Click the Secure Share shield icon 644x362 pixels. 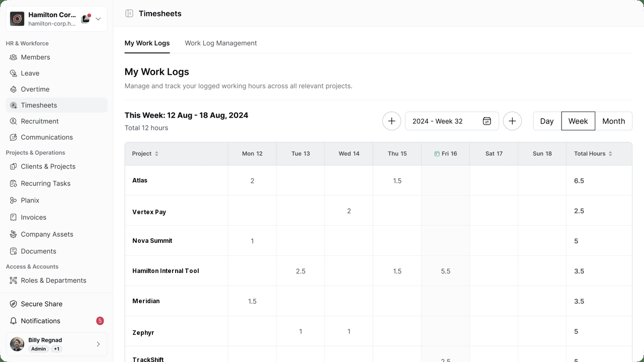[14, 304]
